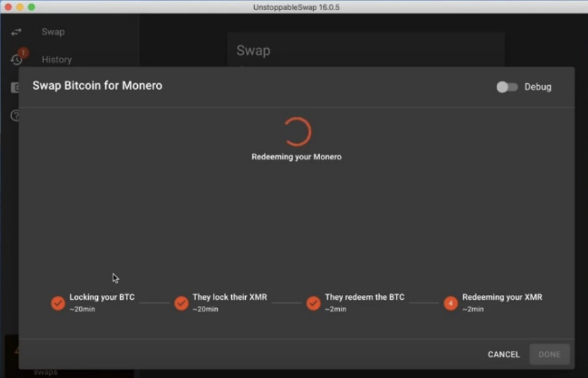Open the Swap section in the sidebar
The width and height of the screenshot is (588, 378).
click(x=52, y=32)
